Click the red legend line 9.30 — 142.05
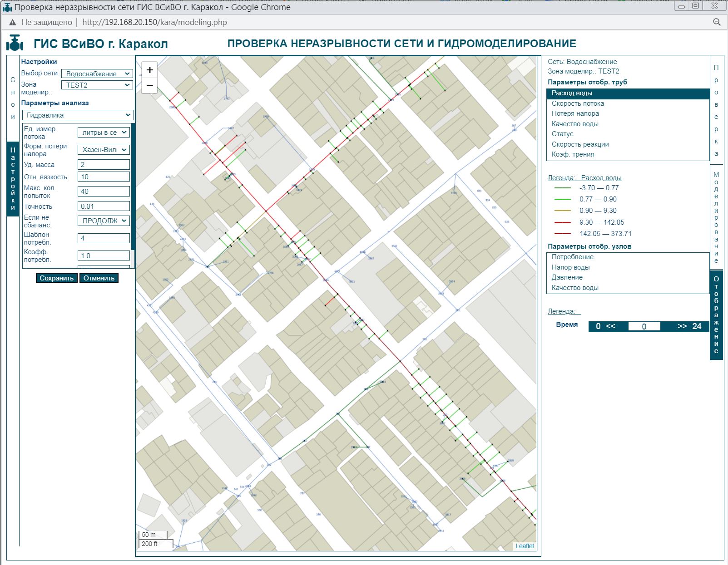The height and width of the screenshot is (565, 728). pos(563,222)
